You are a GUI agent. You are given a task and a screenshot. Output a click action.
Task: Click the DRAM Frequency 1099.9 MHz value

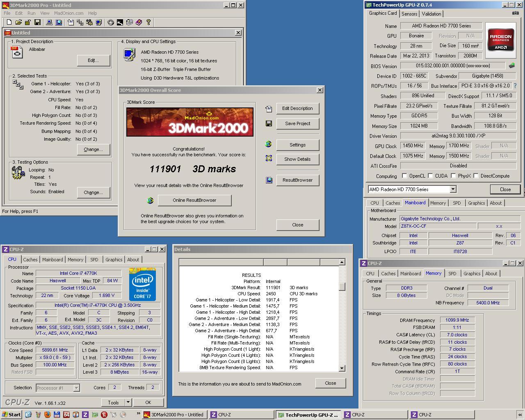tap(457, 320)
